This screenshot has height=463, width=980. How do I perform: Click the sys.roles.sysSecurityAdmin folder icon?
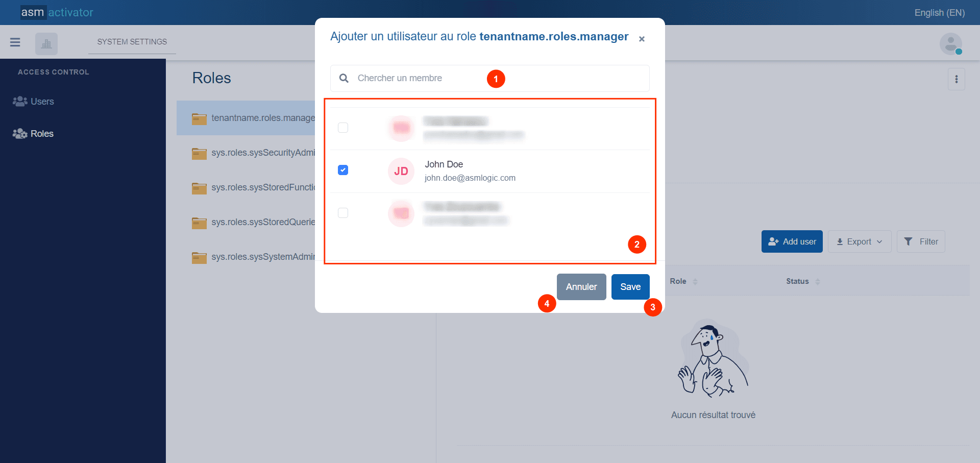click(x=199, y=153)
